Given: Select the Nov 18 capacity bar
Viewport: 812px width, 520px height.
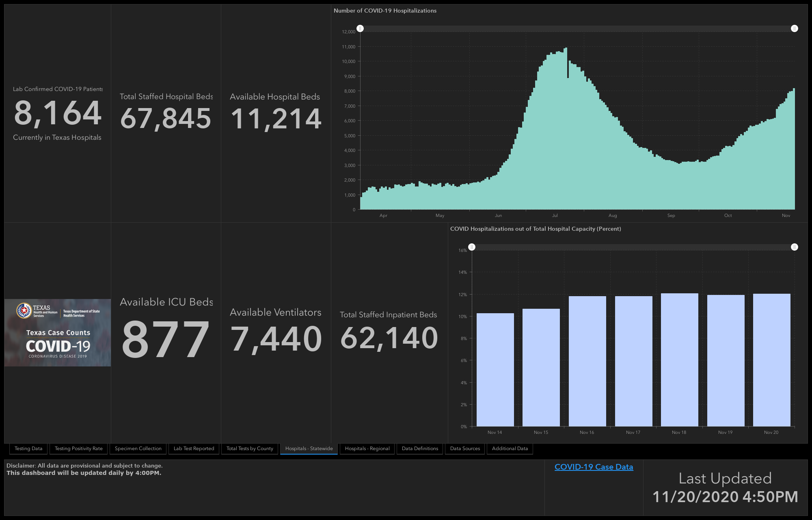Looking at the screenshot, I should 679,360.
